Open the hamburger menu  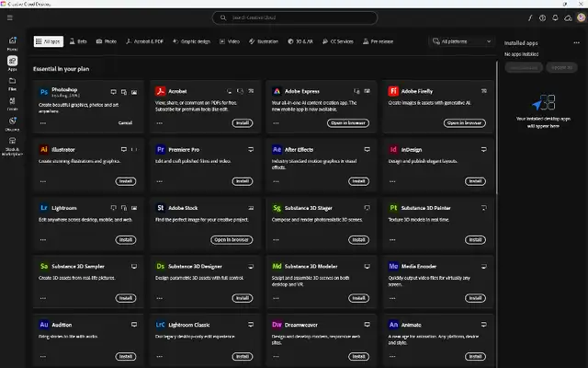[x=10, y=17]
